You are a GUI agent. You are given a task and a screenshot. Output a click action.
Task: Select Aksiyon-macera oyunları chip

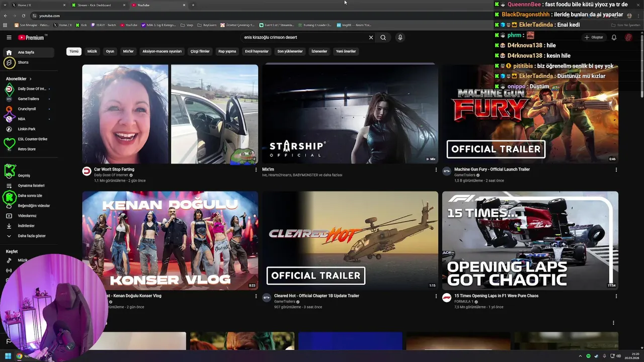162,51
